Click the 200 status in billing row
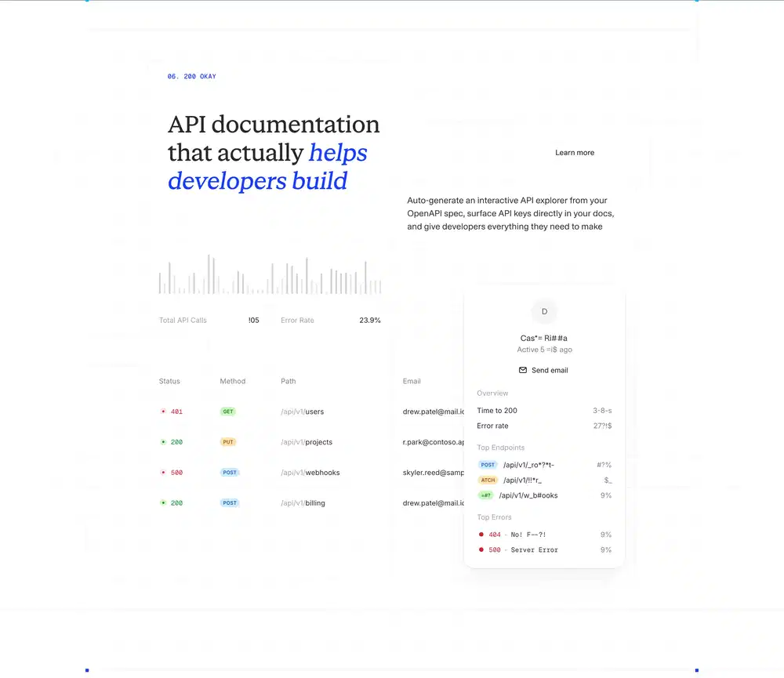The image size is (784, 678). pos(176,503)
